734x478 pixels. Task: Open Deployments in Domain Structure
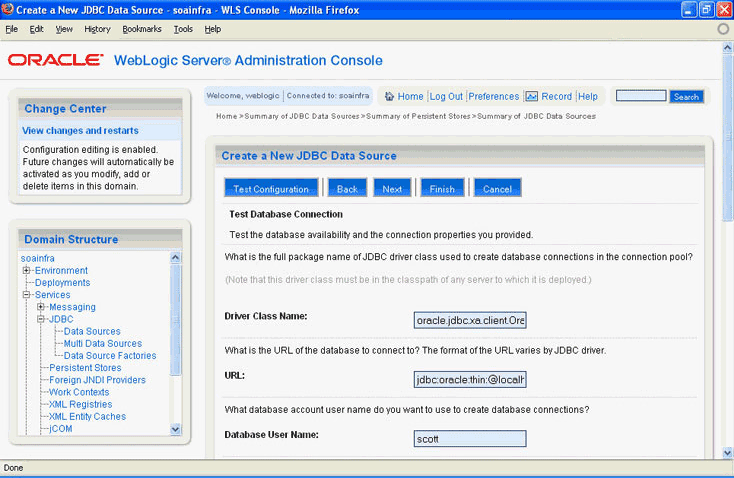click(62, 282)
